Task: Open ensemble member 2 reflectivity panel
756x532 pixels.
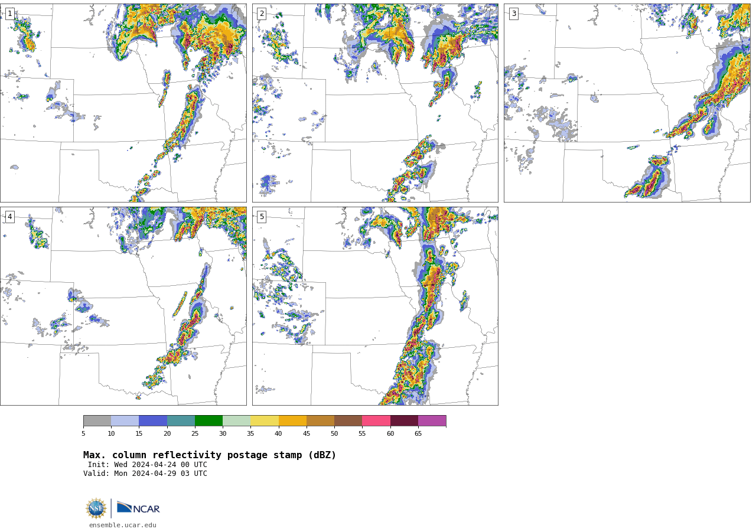Action: [375, 103]
